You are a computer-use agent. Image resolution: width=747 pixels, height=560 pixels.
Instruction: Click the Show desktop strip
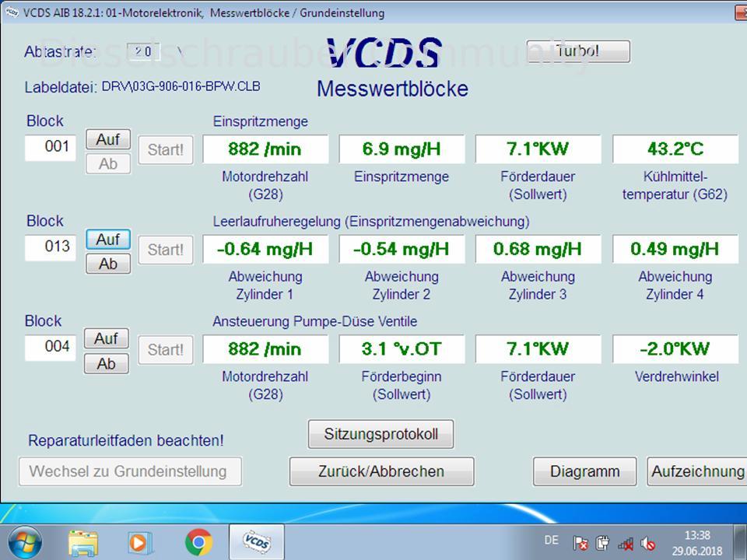click(x=741, y=542)
